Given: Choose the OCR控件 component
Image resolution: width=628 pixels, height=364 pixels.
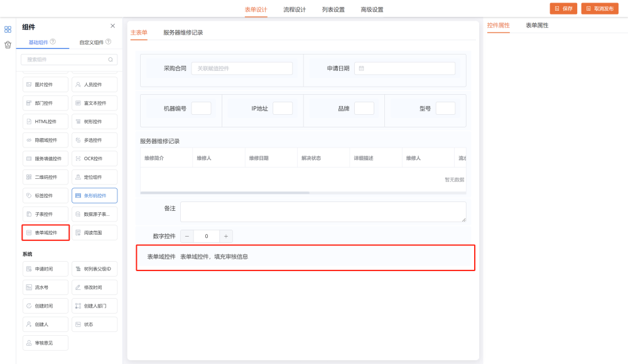Looking at the screenshot, I should (94, 158).
